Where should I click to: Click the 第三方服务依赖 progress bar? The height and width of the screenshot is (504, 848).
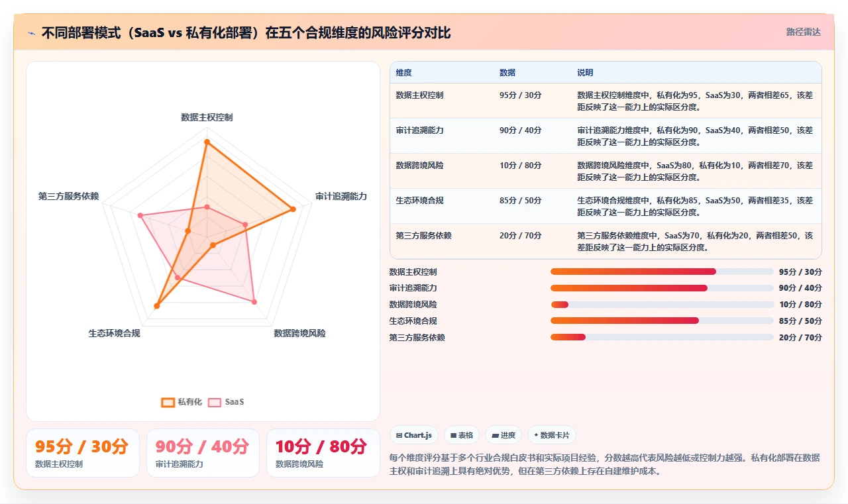(662, 337)
